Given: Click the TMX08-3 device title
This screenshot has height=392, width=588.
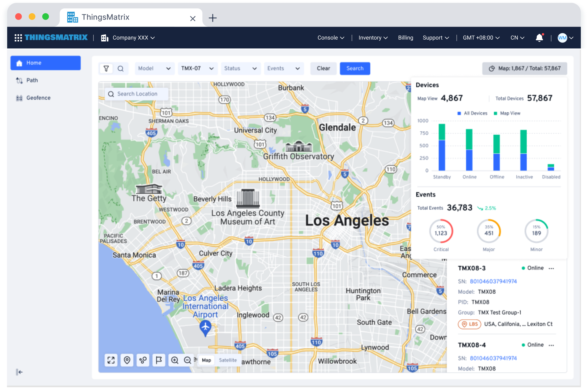Looking at the screenshot, I should pyautogui.click(x=472, y=269).
